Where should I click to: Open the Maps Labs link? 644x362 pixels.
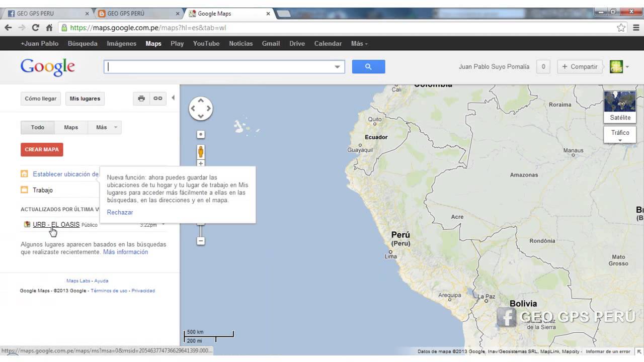click(x=78, y=281)
